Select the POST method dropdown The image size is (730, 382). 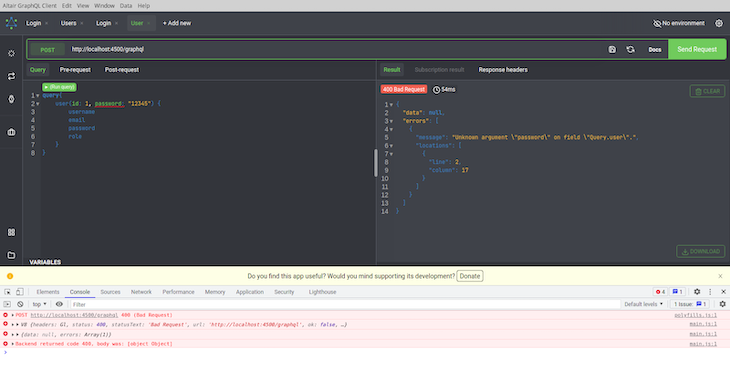[x=47, y=50]
